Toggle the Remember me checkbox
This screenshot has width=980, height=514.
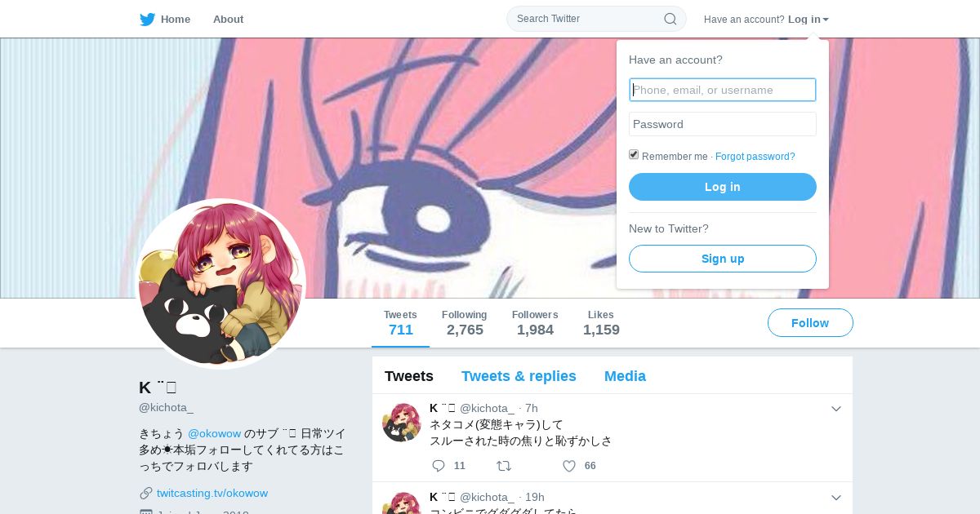pyautogui.click(x=634, y=155)
